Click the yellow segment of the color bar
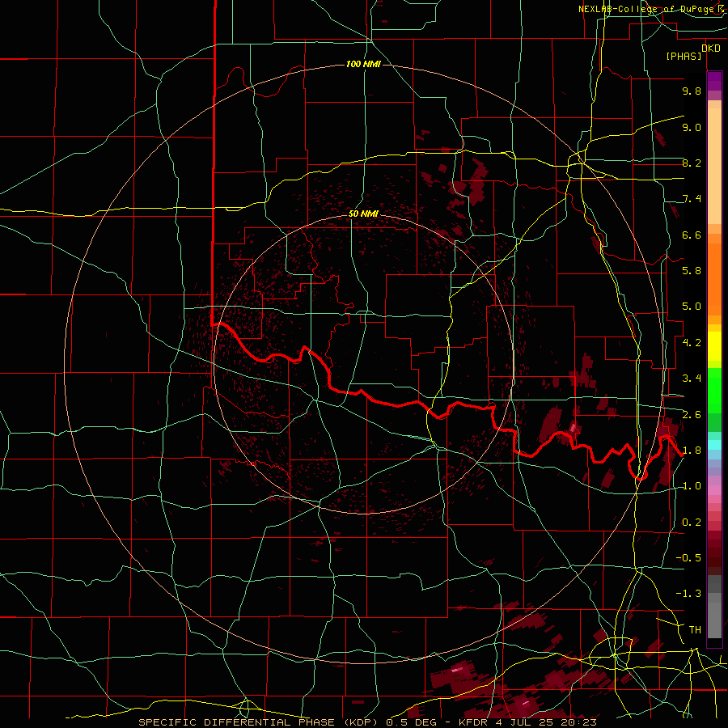728x728 pixels. (714, 346)
